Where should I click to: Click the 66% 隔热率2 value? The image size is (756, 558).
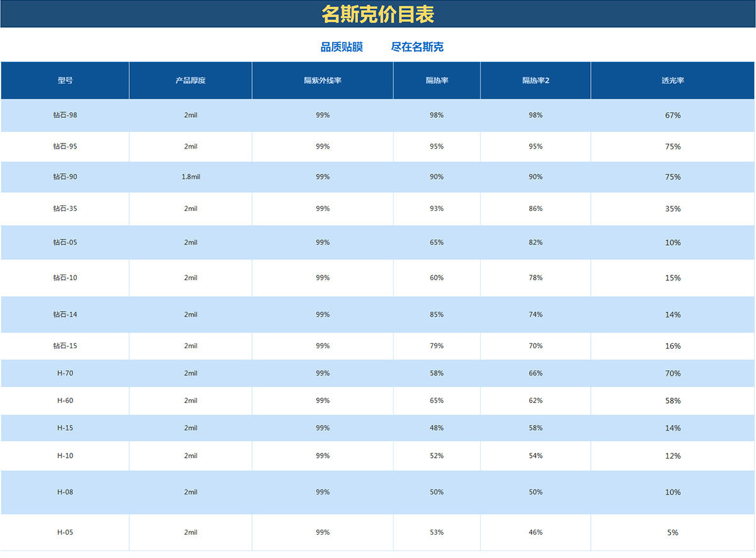[535, 373]
